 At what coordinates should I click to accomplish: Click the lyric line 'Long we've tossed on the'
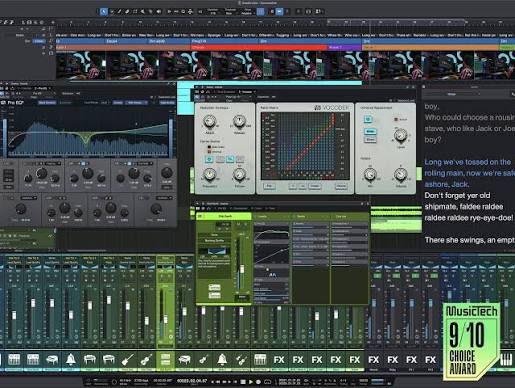click(467, 162)
